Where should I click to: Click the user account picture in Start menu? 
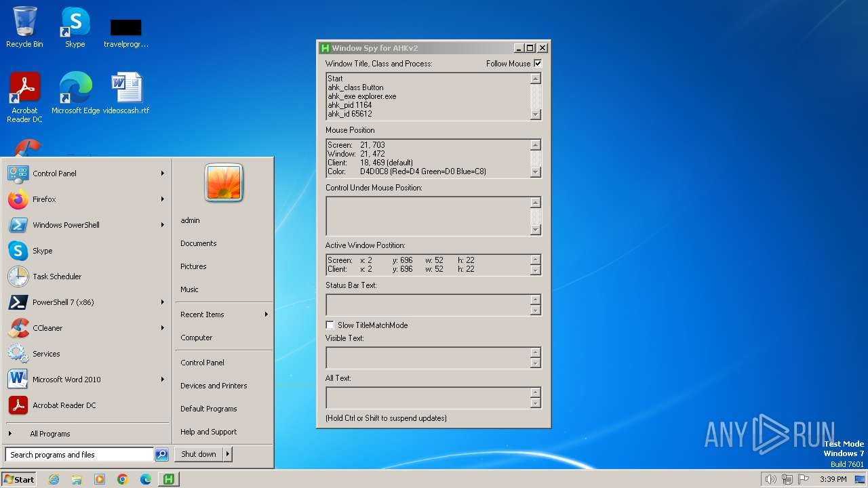[x=224, y=183]
